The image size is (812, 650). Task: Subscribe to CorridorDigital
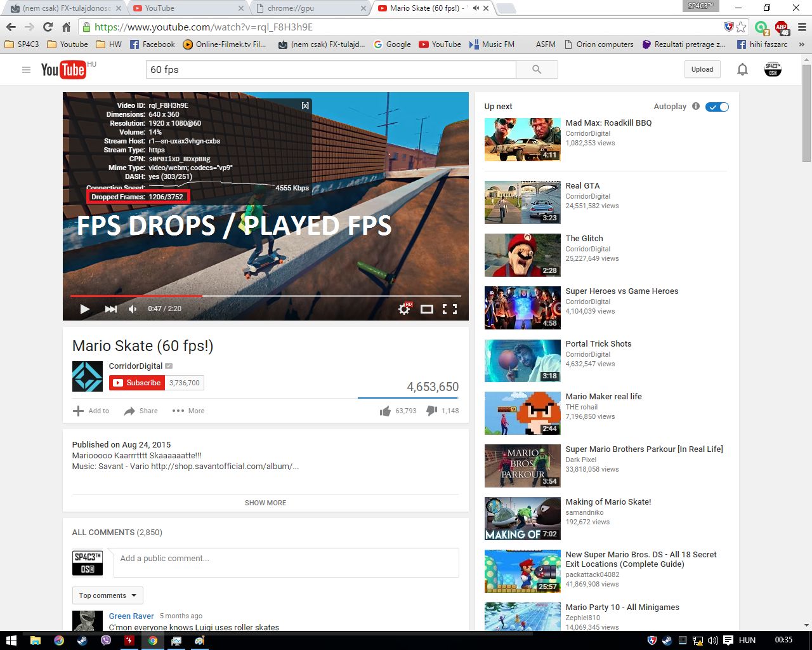137,383
